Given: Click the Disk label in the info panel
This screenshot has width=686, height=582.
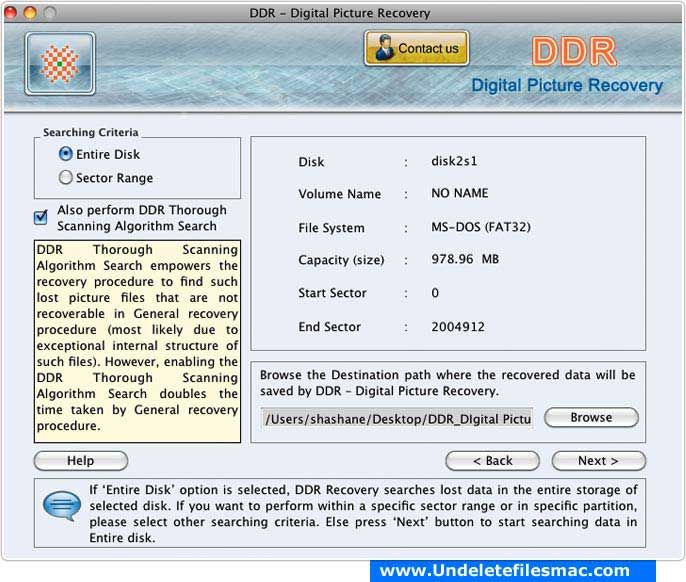Looking at the screenshot, I should pos(311,162).
